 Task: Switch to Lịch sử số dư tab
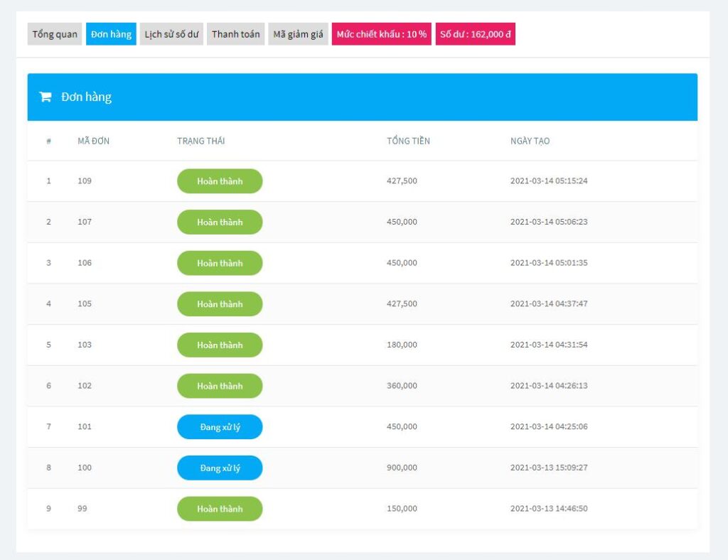pyautogui.click(x=171, y=34)
